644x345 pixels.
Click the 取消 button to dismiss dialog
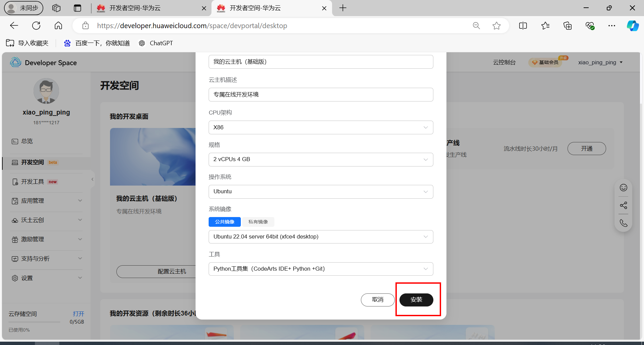point(378,300)
